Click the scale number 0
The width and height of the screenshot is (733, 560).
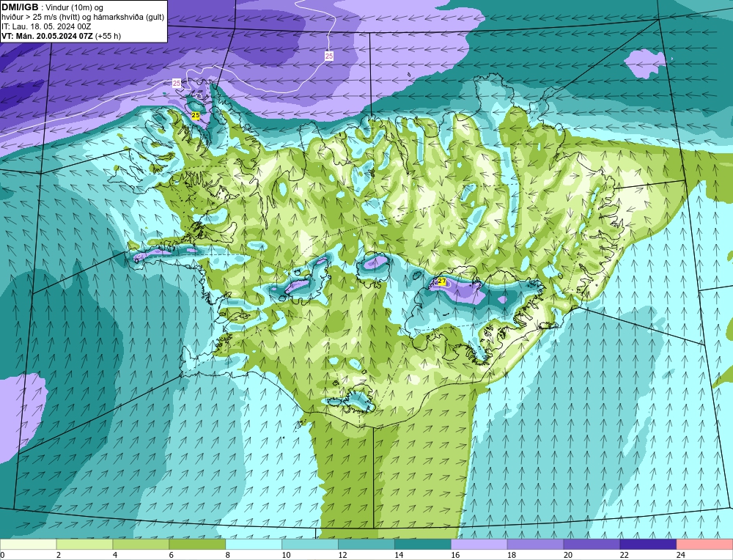pyautogui.click(x=2, y=555)
